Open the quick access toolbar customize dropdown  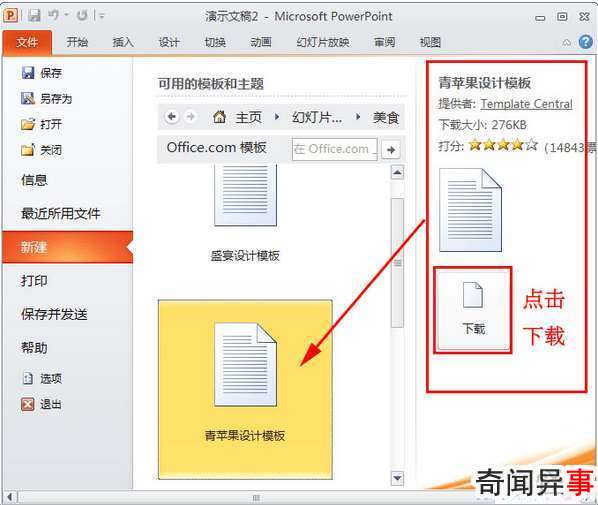tap(101, 16)
